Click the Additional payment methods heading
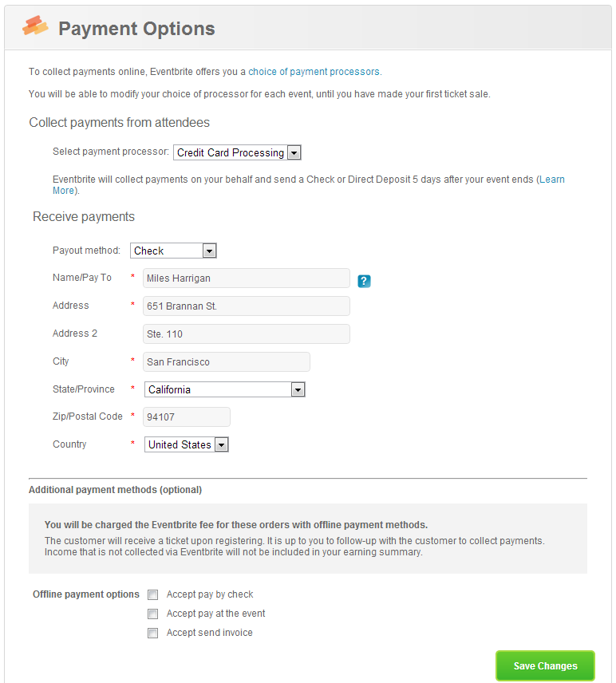Viewport: 616px width, 683px height. point(115,490)
